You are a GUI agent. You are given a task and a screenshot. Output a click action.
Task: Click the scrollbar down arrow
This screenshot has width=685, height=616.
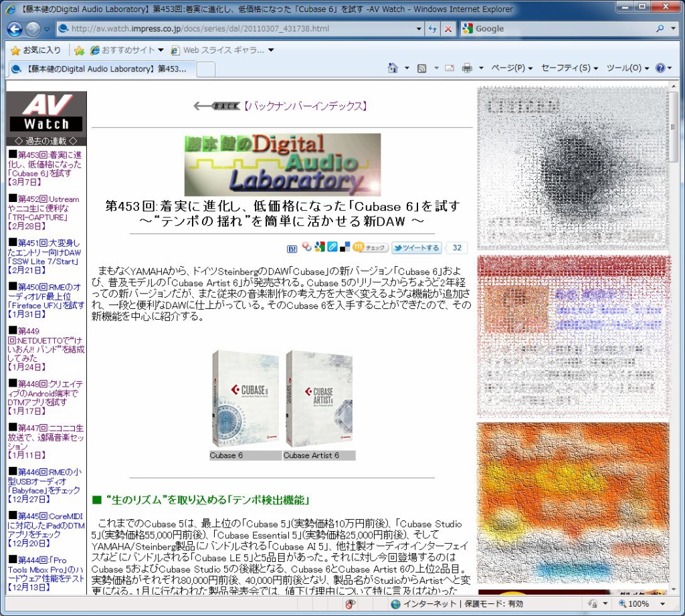(675, 589)
